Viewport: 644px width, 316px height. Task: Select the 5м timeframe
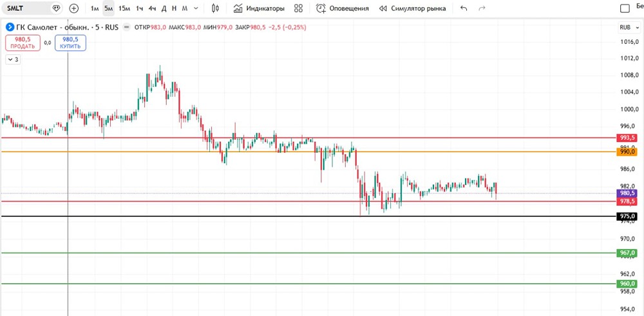click(x=108, y=8)
